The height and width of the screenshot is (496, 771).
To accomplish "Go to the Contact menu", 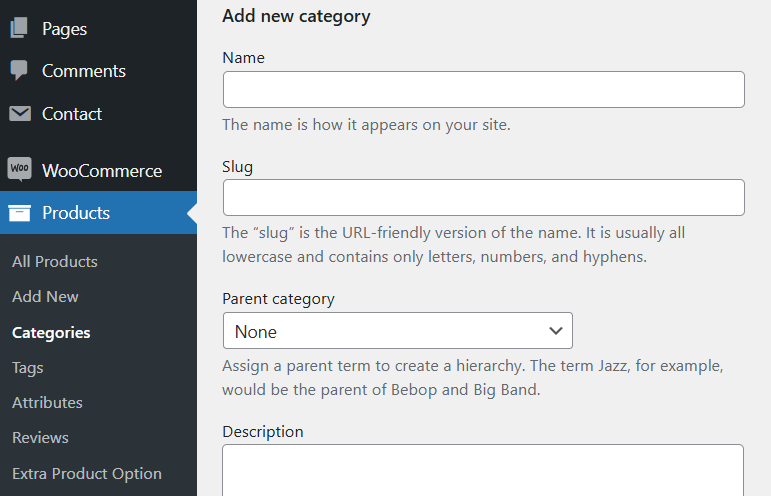I will click(x=71, y=114).
